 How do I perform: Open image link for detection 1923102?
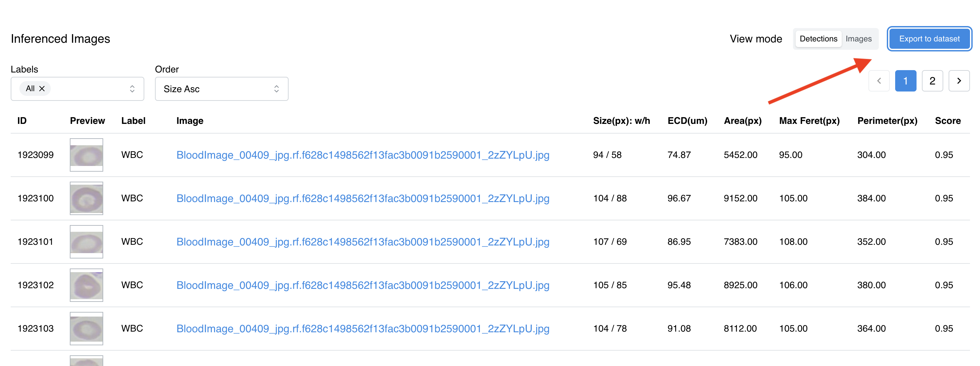(362, 285)
